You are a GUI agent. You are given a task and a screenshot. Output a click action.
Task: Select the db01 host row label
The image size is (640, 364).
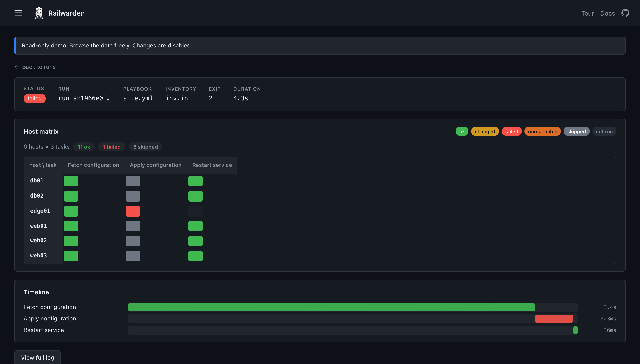click(x=37, y=180)
